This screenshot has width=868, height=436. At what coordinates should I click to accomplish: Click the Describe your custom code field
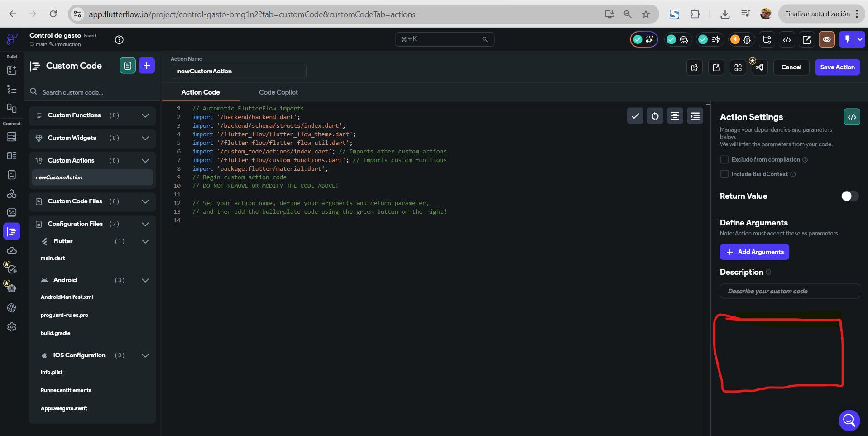tap(789, 292)
